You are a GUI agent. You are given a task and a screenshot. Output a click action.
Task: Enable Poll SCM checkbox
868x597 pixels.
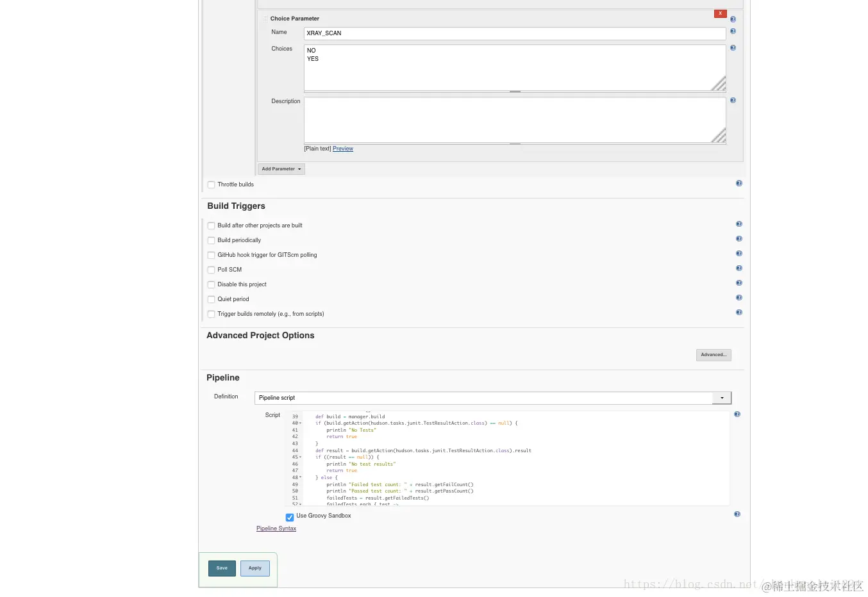[211, 270]
